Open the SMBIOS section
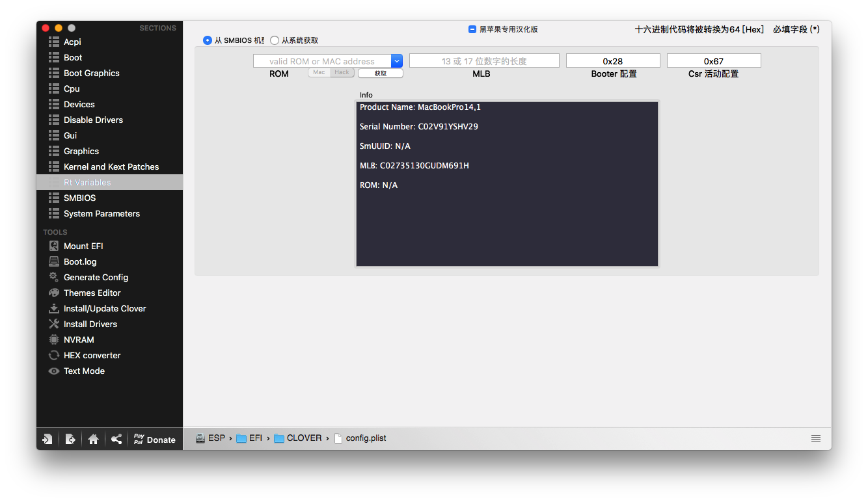This screenshot has width=868, height=502. (x=79, y=198)
